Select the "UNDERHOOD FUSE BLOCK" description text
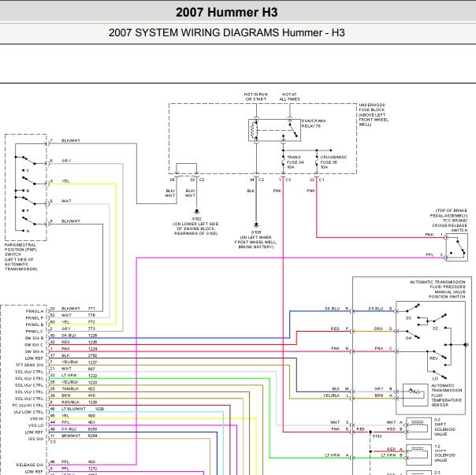Image resolution: width=476 pixels, height=475 pixels. click(374, 114)
